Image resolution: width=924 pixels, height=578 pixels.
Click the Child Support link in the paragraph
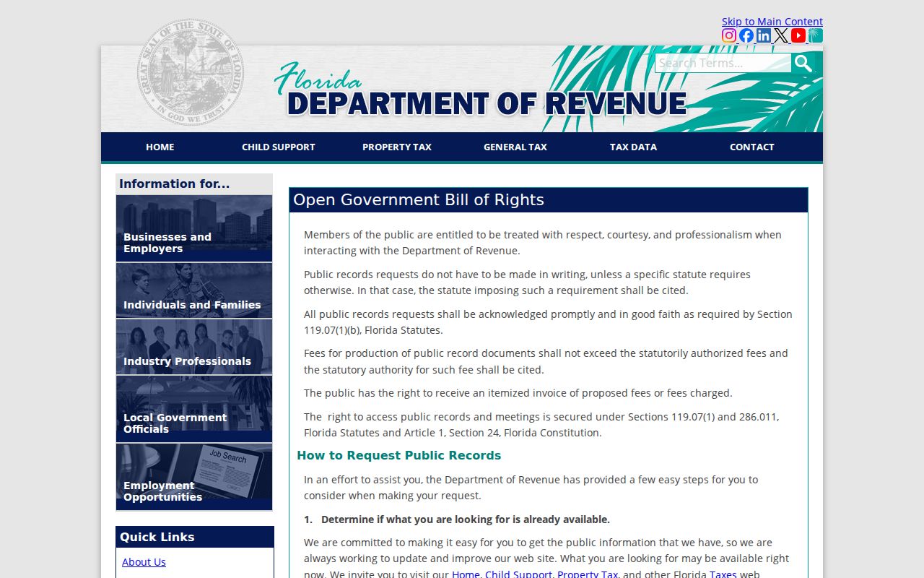pos(518,574)
